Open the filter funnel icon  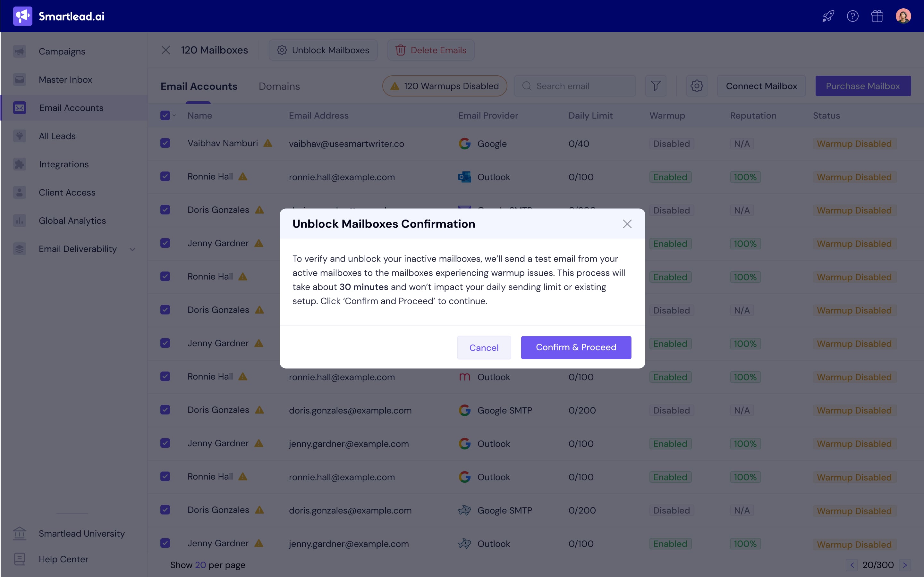655,86
